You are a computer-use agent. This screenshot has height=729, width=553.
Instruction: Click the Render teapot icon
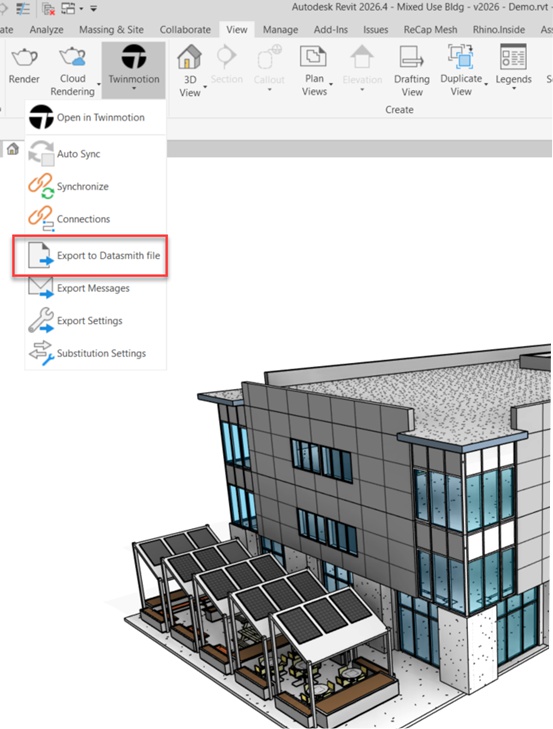tap(24, 58)
